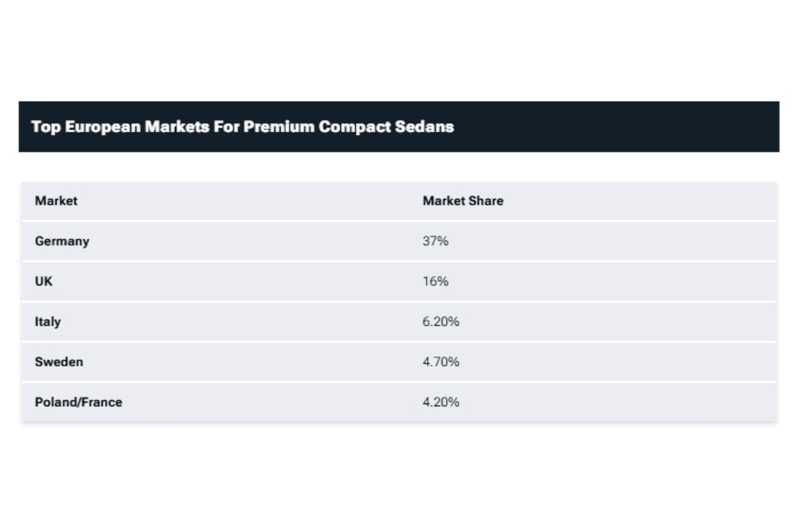798x532 pixels.
Task: Click the 4.70% market share value
Action: pyautogui.click(x=440, y=362)
